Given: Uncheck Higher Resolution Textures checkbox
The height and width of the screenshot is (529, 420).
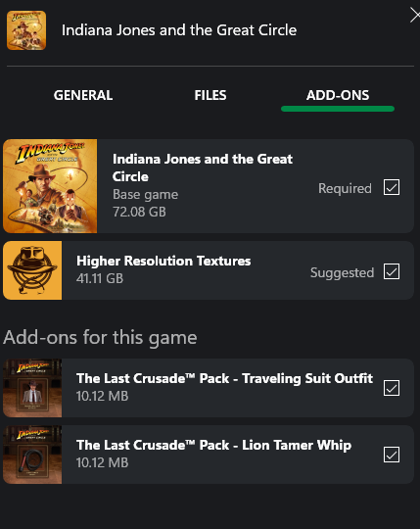Looking at the screenshot, I should [x=392, y=271].
